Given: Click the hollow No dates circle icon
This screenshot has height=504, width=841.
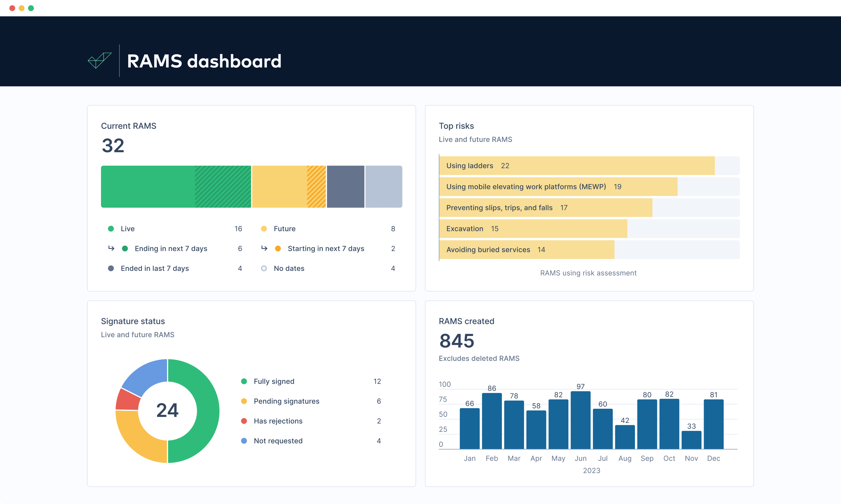Looking at the screenshot, I should click(264, 268).
